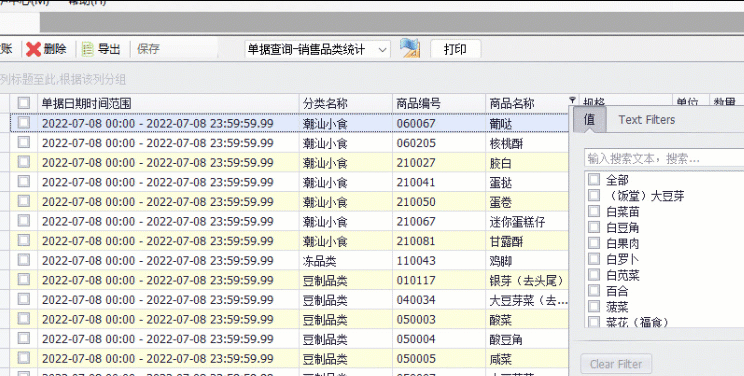744x376 pixels.
Task: Check the 菠菜 filter checkbox
Action: pos(594,306)
